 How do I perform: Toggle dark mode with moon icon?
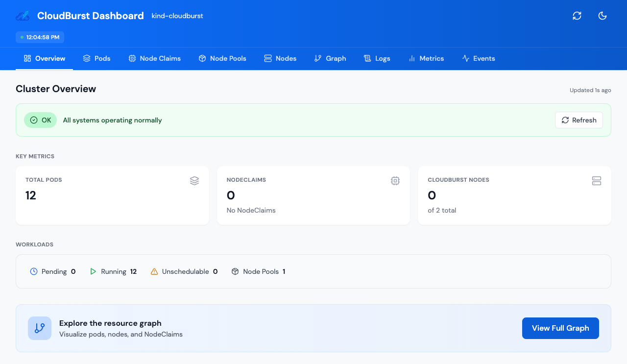pos(603,16)
